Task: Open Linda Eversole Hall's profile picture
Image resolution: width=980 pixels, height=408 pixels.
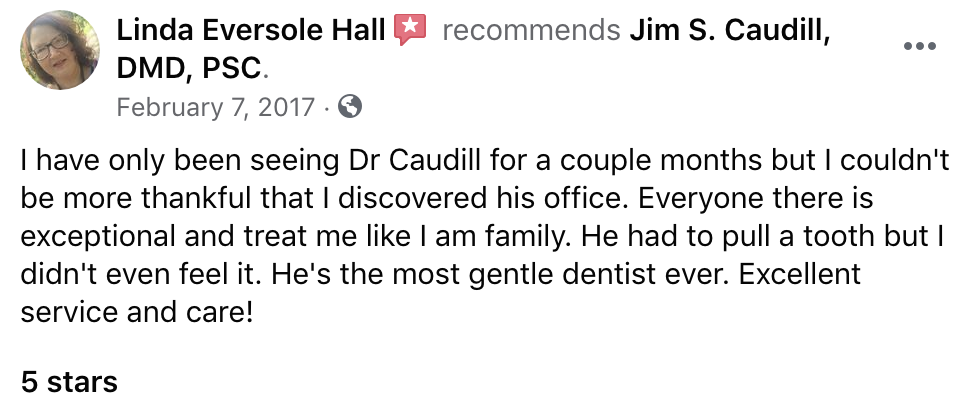Action: 59,50
